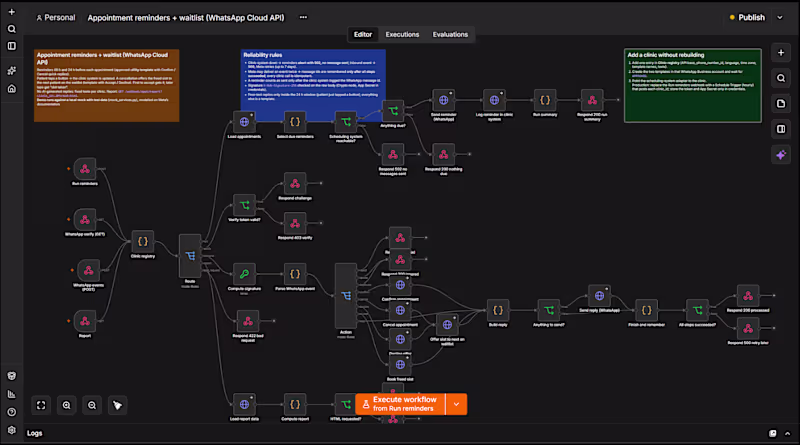Click the zoom in canvas control
The width and height of the screenshot is (800, 445).
tap(66, 405)
